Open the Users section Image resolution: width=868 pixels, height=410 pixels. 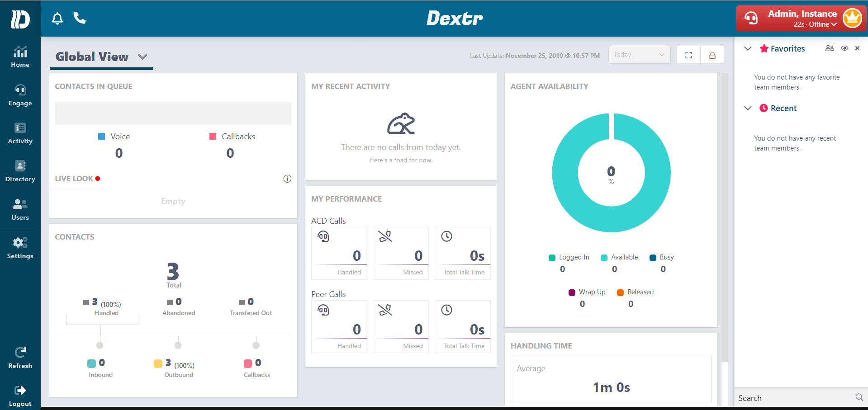click(20, 210)
